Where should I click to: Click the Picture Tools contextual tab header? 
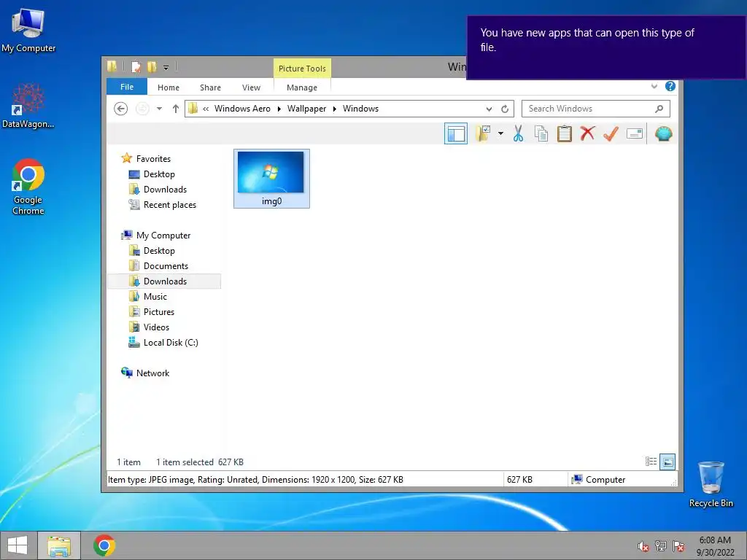(x=302, y=68)
